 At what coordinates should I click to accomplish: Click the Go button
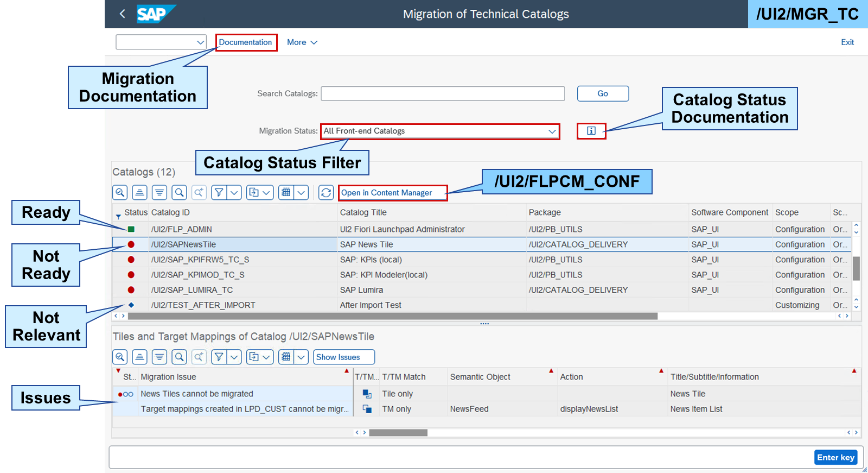click(x=603, y=93)
